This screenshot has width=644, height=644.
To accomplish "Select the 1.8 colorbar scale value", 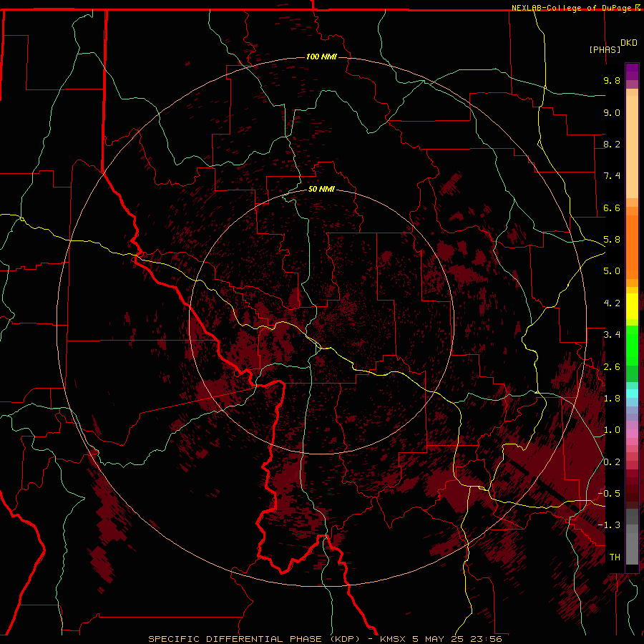I will coord(612,399).
